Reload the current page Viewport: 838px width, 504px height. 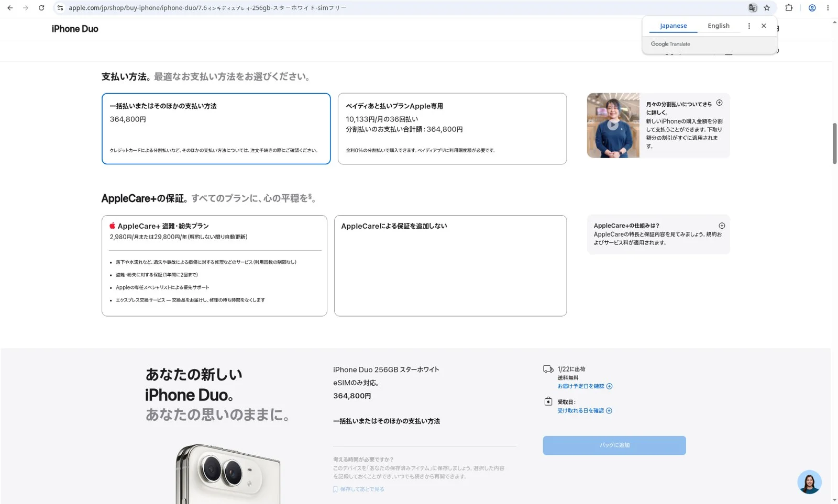[x=41, y=8]
